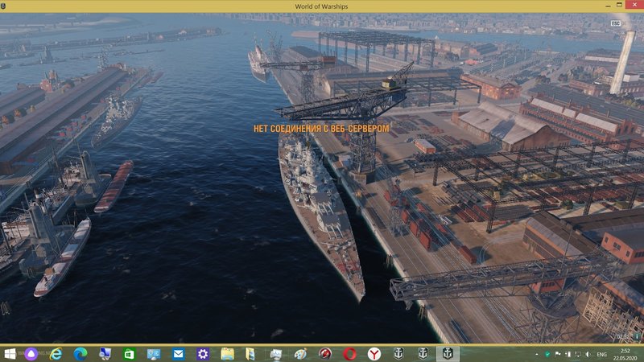The height and width of the screenshot is (362, 644).
Task: Maximize the World of Warships window
Action: click(619, 6)
